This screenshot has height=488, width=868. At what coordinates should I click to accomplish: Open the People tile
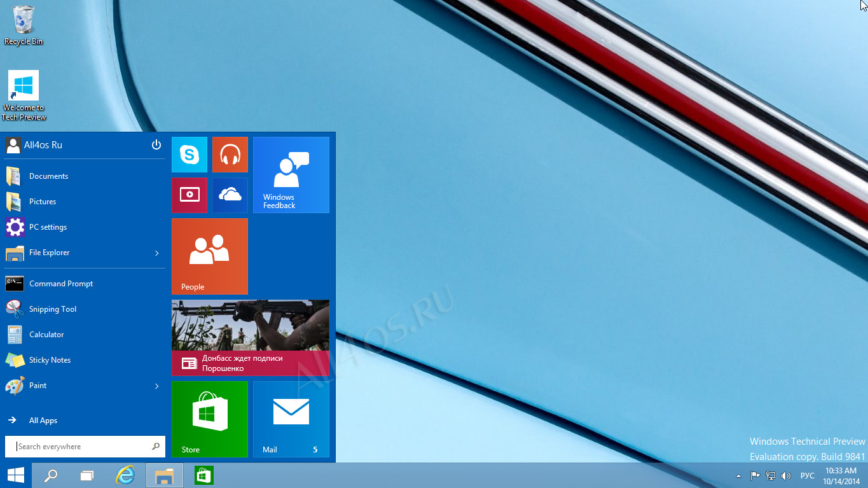pos(210,256)
